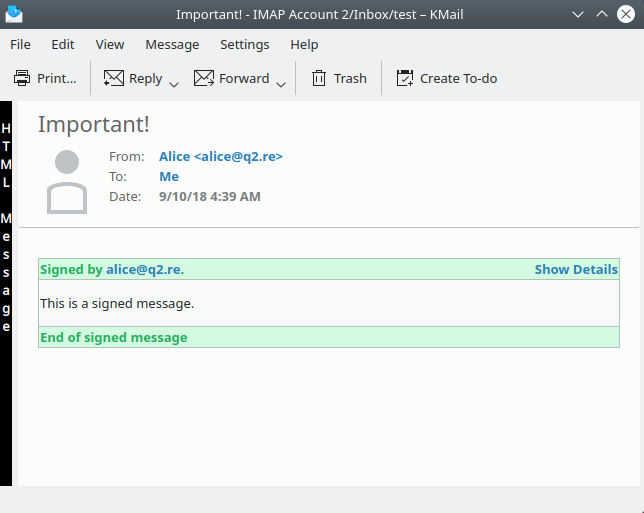
Task: Open the View menu
Action: [x=110, y=44]
